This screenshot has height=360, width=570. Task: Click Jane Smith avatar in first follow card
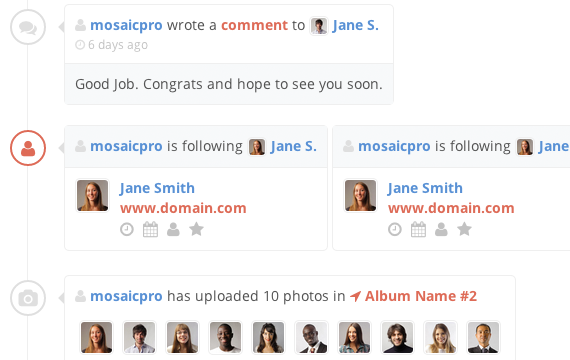tap(92, 196)
